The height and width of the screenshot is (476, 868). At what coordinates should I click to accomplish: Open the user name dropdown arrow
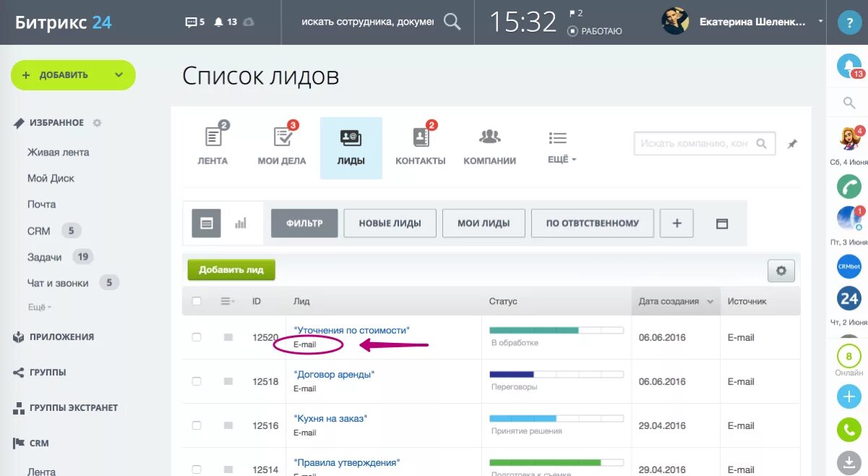click(x=820, y=22)
